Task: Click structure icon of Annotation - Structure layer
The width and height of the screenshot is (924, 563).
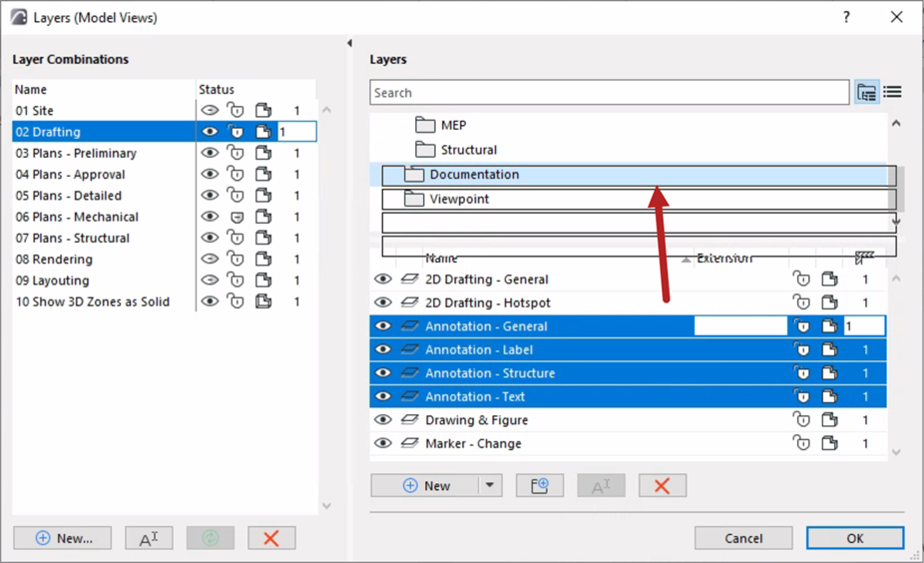Action: [830, 373]
